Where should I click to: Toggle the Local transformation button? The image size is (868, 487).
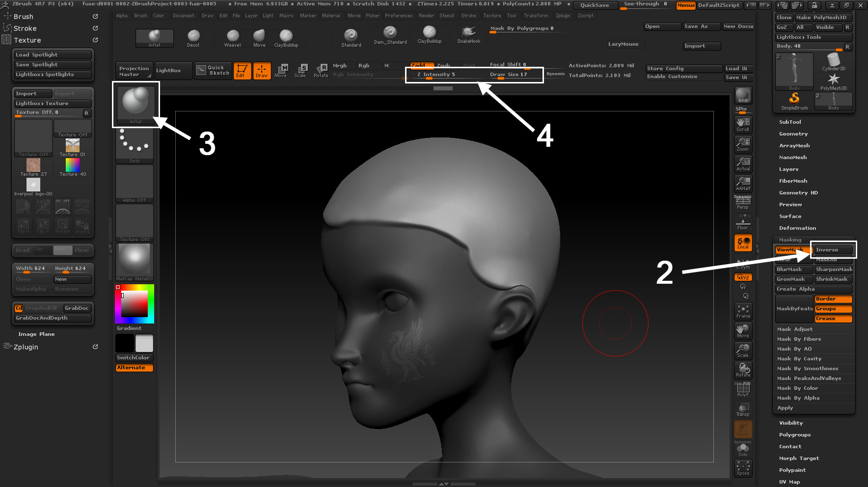click(x=743, y=243)
